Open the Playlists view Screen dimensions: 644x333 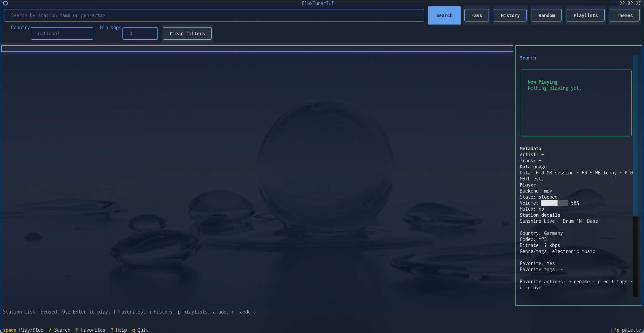(585, 15)
